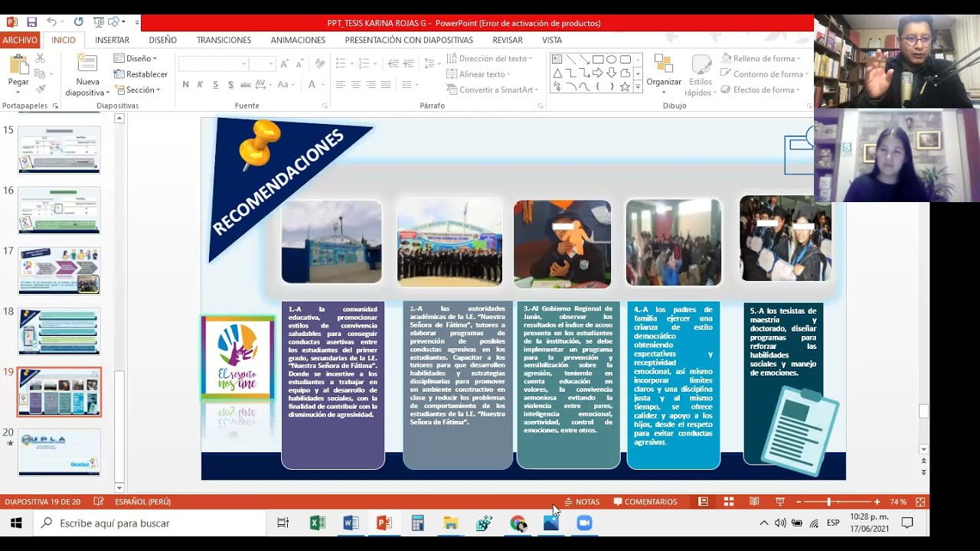Image resolution: width=980 pixels, height=551 pixels.
Task: Toggle text shadow formatting
Action: tap(231, 84)
